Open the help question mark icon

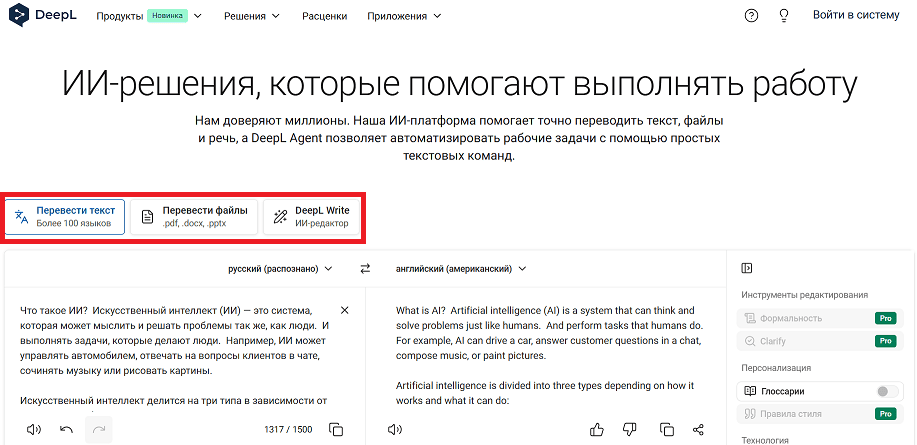(x=751, y=16)
